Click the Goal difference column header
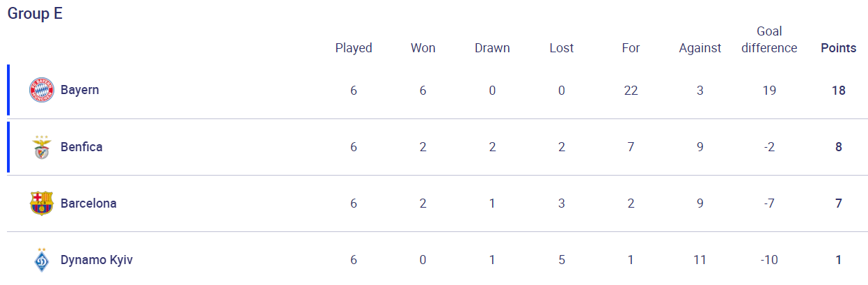Screen dimensions: 868x285 click(x=769, y=40)
